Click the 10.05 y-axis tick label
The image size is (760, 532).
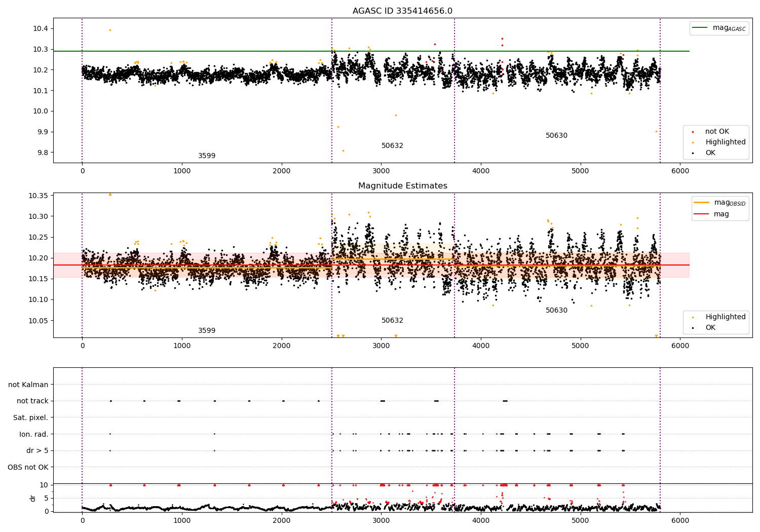(39, 321)
